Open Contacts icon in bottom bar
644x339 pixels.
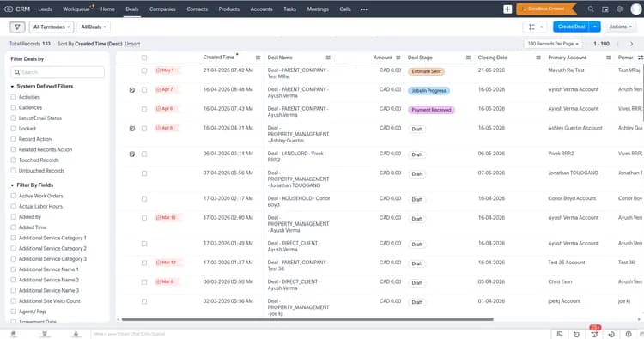(x=76, y=334)
